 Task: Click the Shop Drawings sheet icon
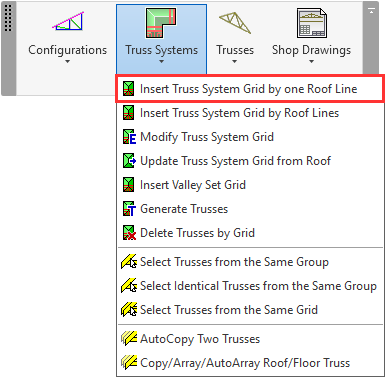coord(312,23)
